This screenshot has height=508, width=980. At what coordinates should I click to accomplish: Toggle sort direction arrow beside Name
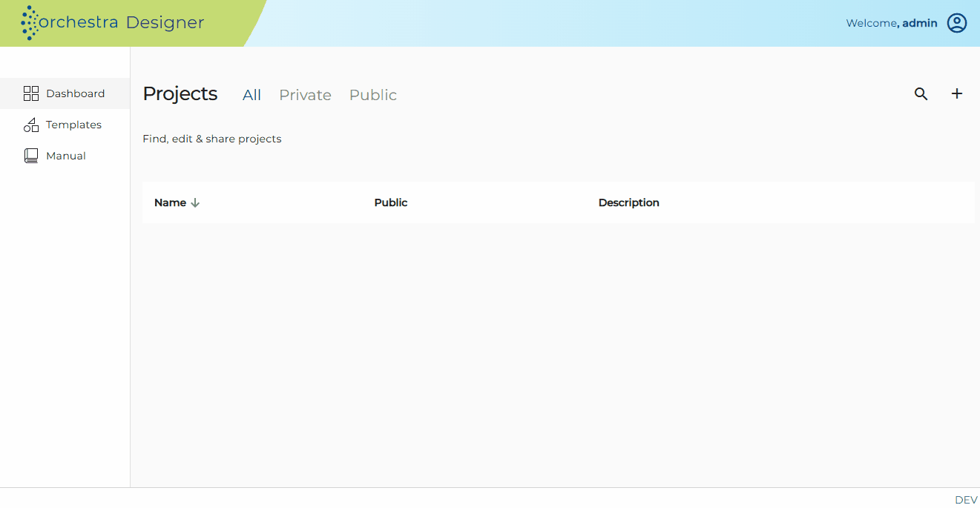pyautogui.click(x=195, y=202)
